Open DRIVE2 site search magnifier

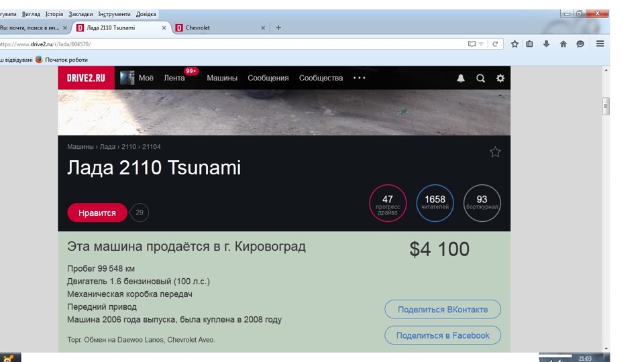480,78
